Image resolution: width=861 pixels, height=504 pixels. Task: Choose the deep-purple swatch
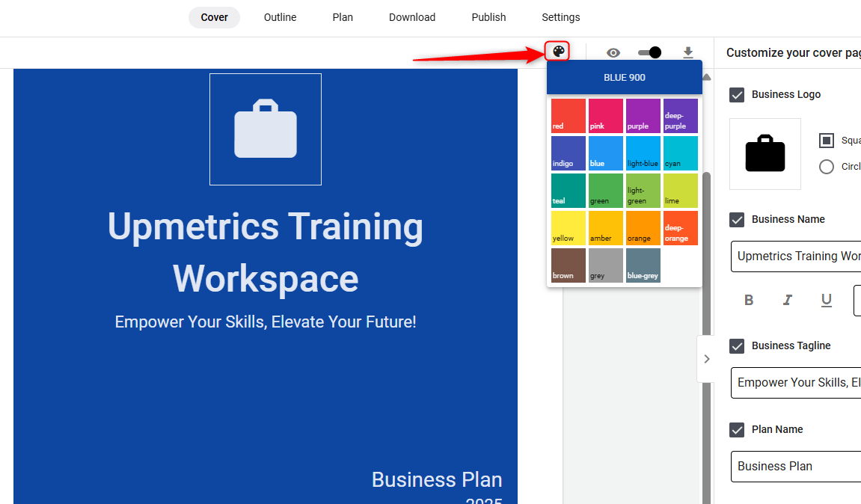(680, 116)
